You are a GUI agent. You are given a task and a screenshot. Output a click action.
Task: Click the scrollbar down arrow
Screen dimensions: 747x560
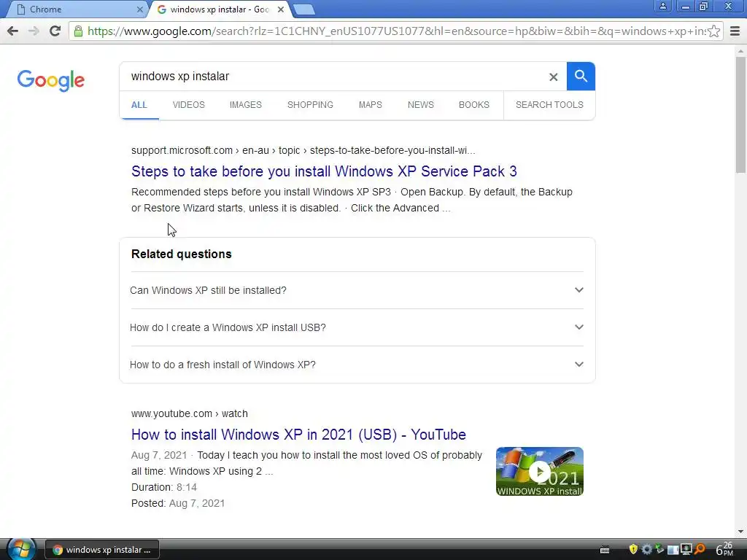coord(740,532)
